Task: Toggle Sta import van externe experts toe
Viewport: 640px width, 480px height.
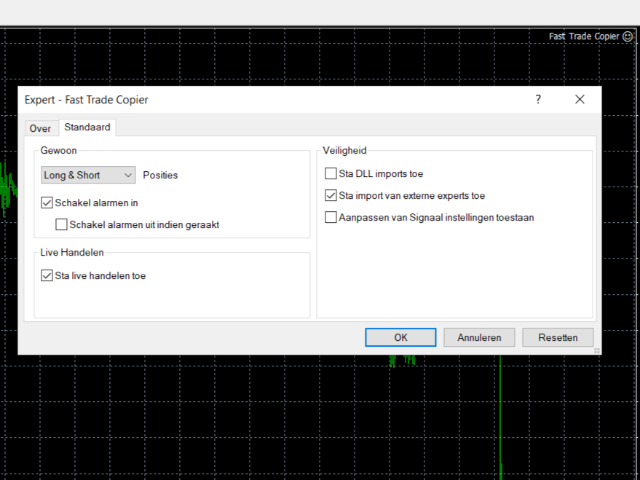Action: click(331, 196)
